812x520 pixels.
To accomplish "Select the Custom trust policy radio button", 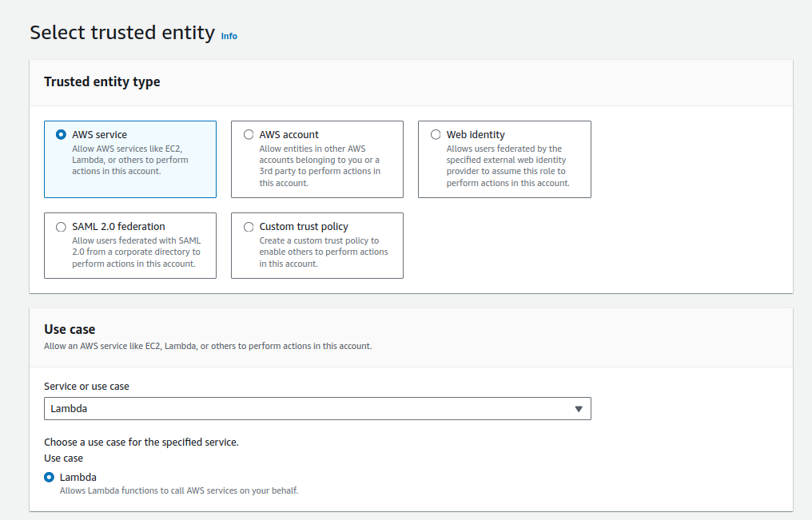I will [249, 227].
